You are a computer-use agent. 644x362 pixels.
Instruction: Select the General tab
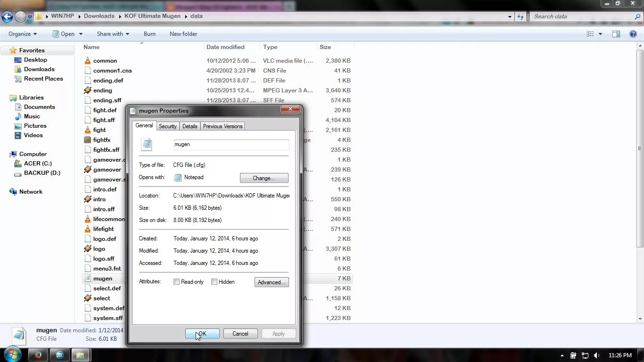point(144,125)
